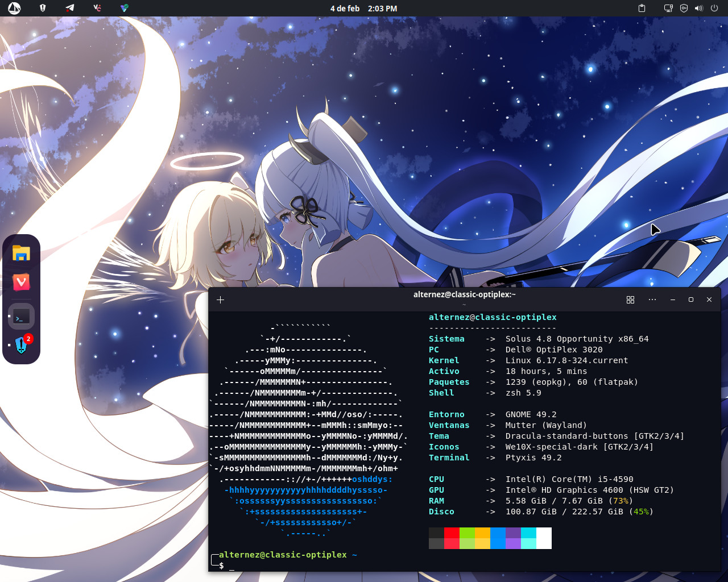Click the terminal prompt input line
Viewport: 728px width, 582px height.
[x=341, y=566]
